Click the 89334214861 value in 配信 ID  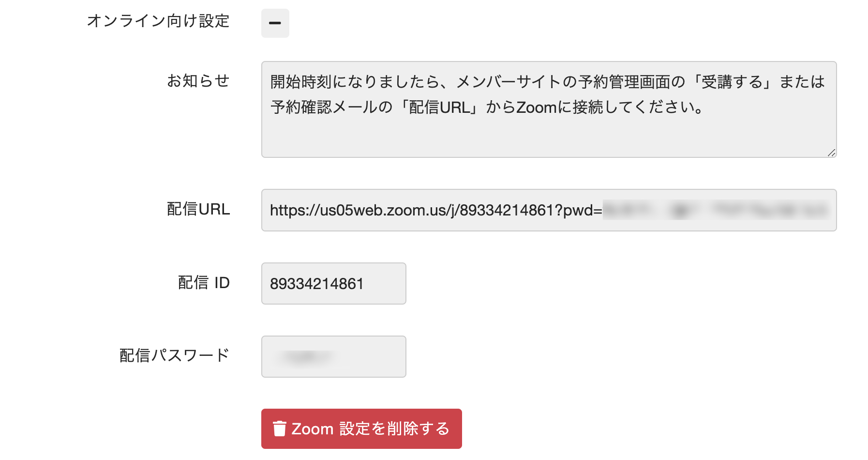pyautogui.click(x=316, y=284)
